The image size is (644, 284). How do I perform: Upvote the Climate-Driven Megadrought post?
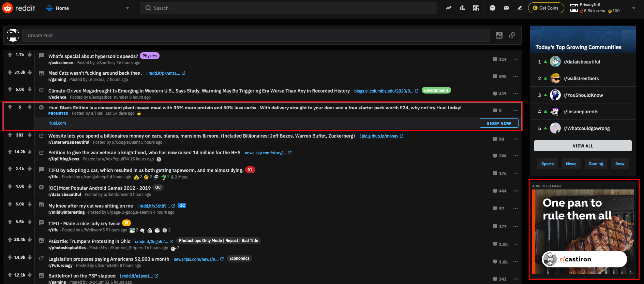[10, 89]
